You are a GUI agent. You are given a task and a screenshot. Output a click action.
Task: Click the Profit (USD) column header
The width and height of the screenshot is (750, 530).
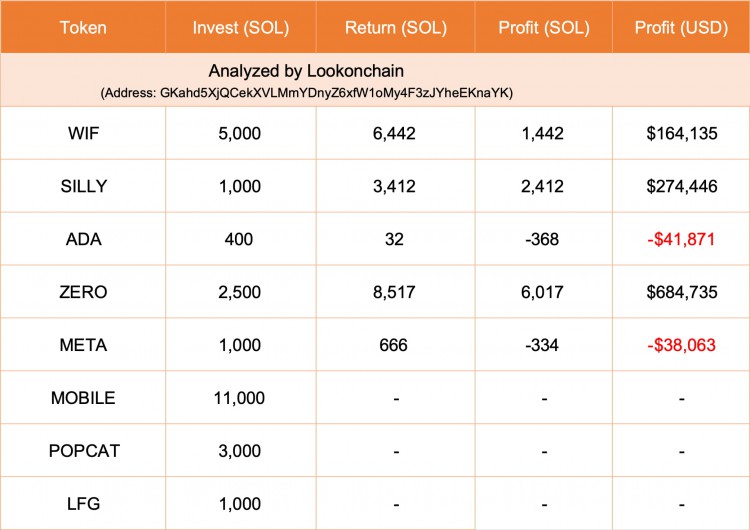pos(681,28)
